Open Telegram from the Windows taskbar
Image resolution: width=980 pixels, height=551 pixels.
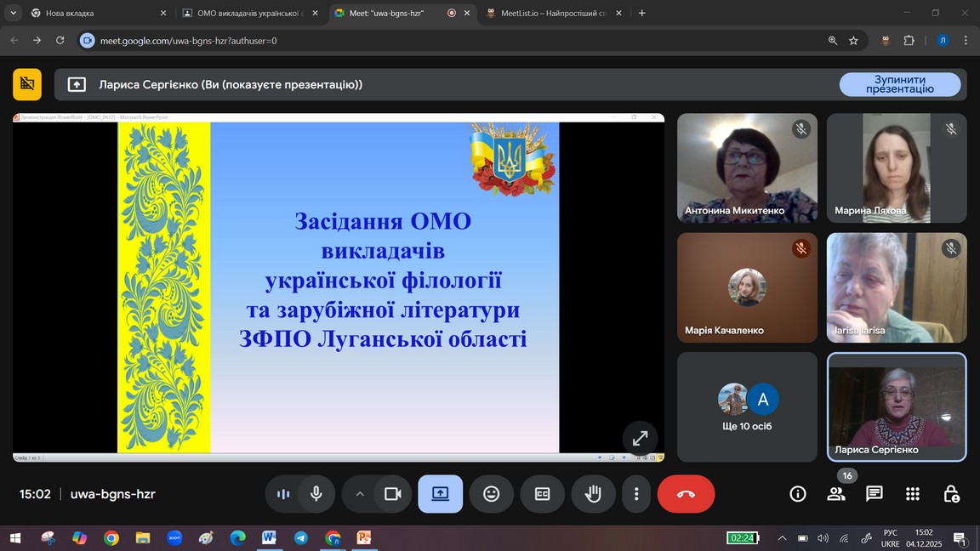(301, 538)
